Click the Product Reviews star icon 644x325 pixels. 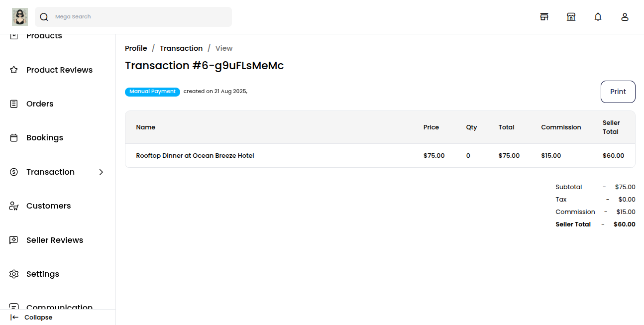pyautogui.click(x=14, y=70)
